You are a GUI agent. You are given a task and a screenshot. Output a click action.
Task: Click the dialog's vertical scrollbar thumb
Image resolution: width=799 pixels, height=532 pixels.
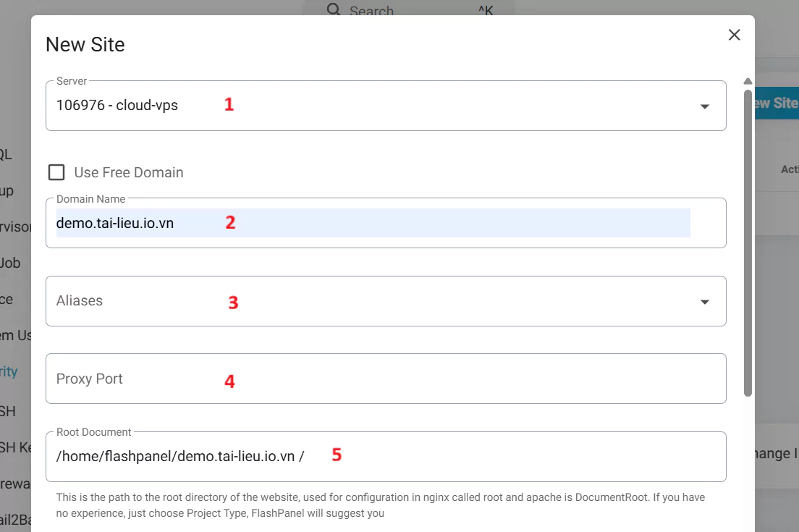tap(748, 242)
